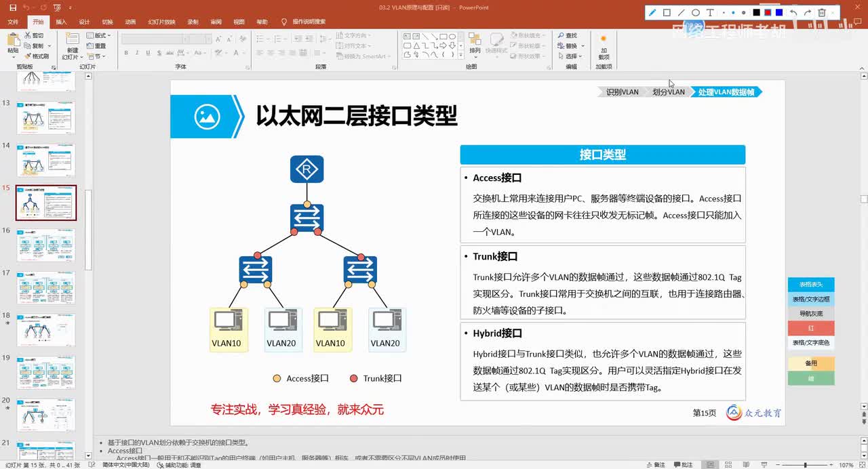The height and width of the screenshot is (469, 868).
Task: Click accessibility check (辅助功能: 调查) status
Action: tap(180, 466)
